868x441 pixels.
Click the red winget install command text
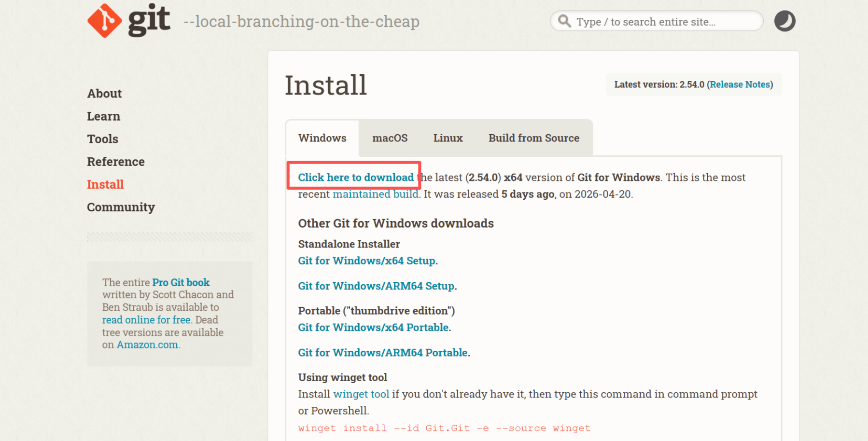444,428
